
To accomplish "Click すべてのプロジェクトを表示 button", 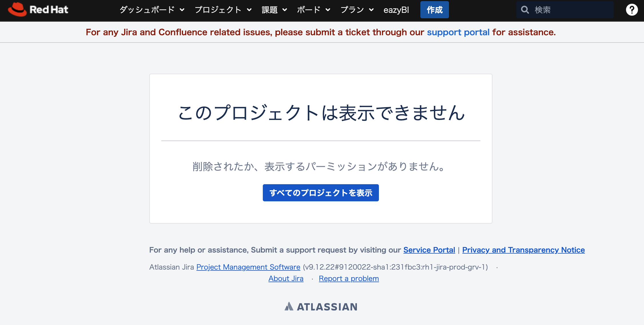I will click(321, 193).
